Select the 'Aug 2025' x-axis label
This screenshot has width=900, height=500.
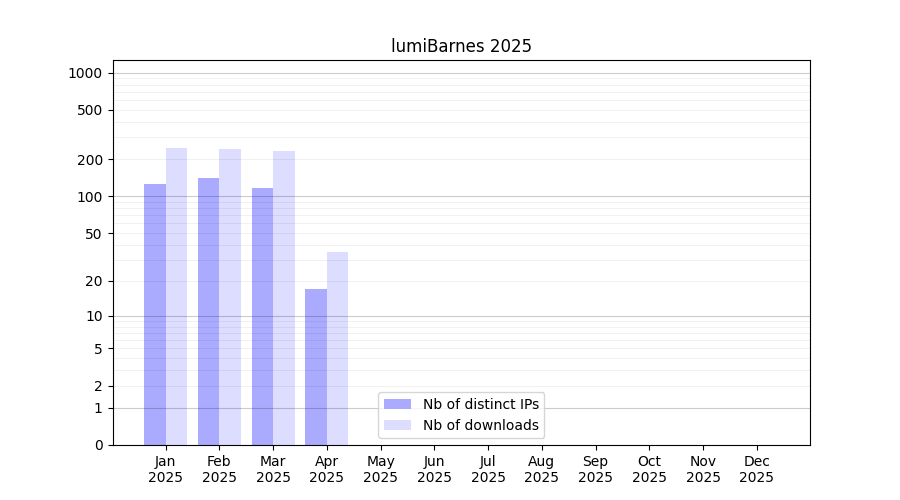(541, 469)
